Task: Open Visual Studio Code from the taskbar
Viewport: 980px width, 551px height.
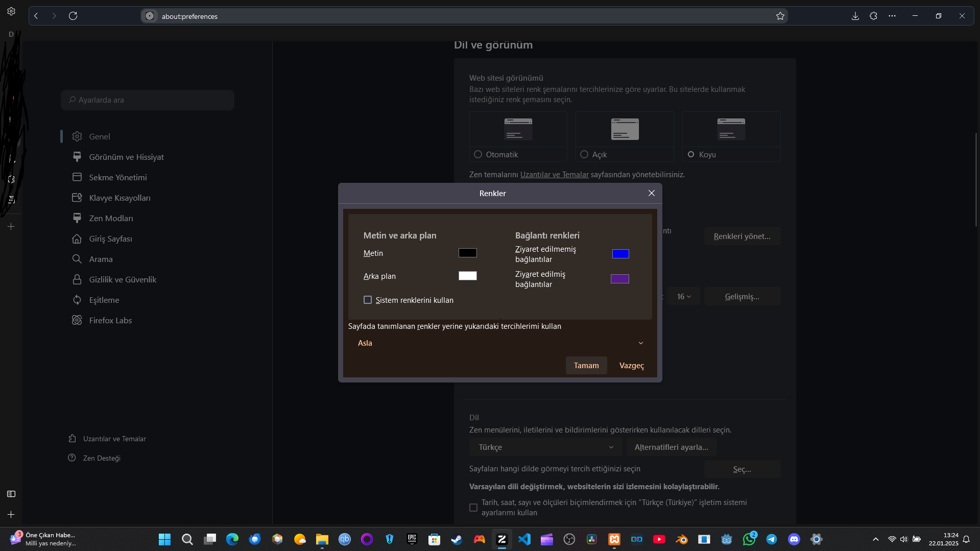Action: [x=524, y=539]
